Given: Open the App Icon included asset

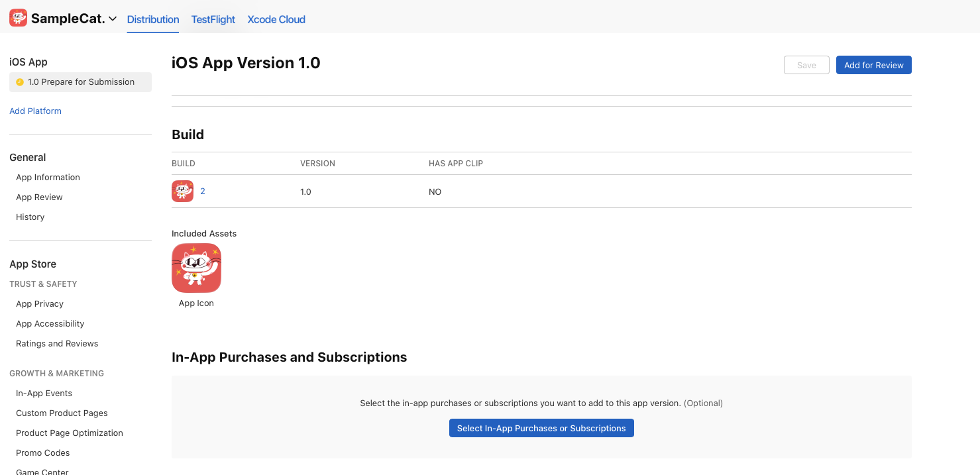Looking at the screenshot, I should (196, 268).
